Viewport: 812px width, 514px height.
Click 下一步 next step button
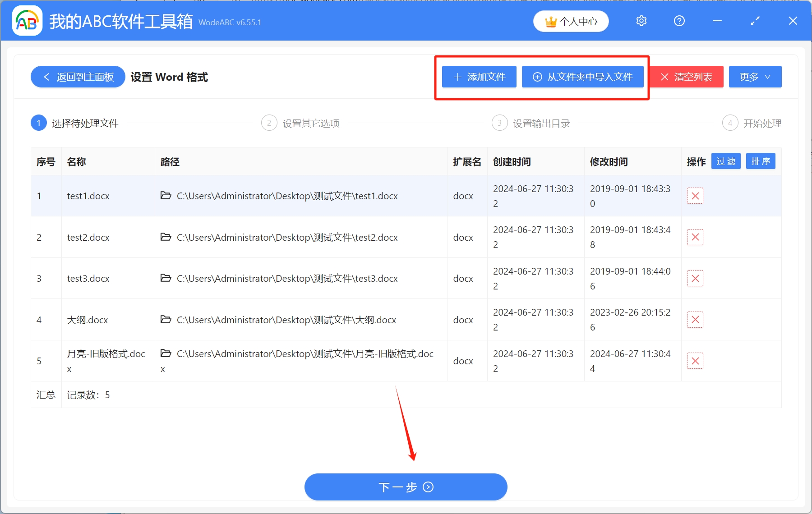pos(406,487)
